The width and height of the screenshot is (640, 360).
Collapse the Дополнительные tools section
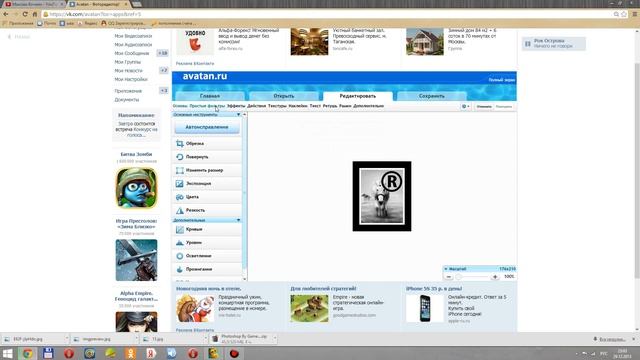[238, 220]
